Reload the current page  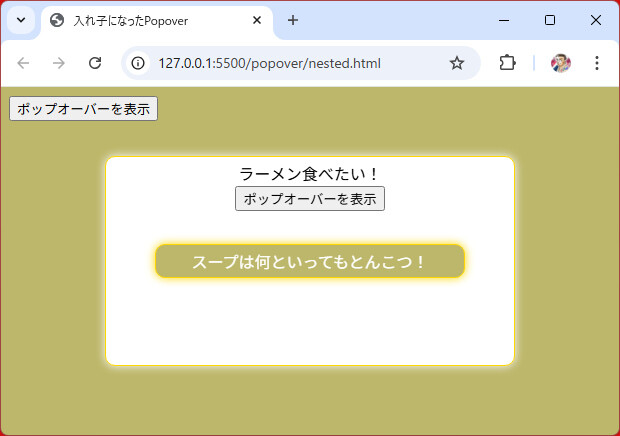point(95,63)
